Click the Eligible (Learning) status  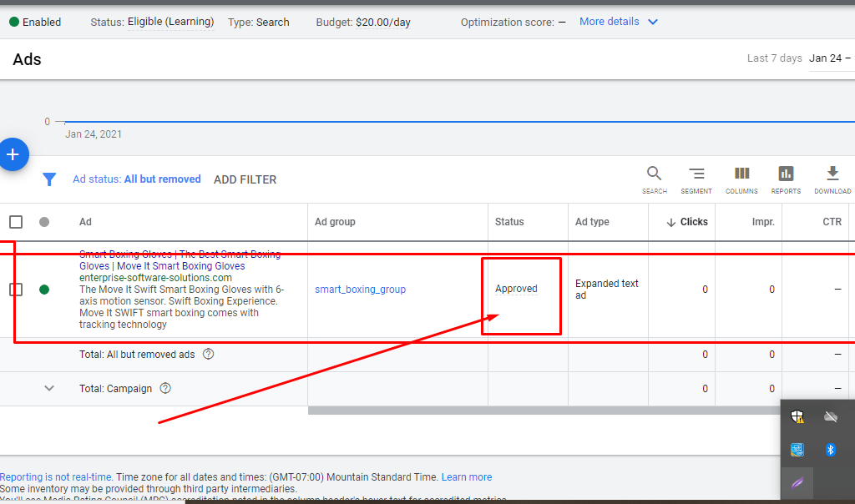[x=170, y=22]
